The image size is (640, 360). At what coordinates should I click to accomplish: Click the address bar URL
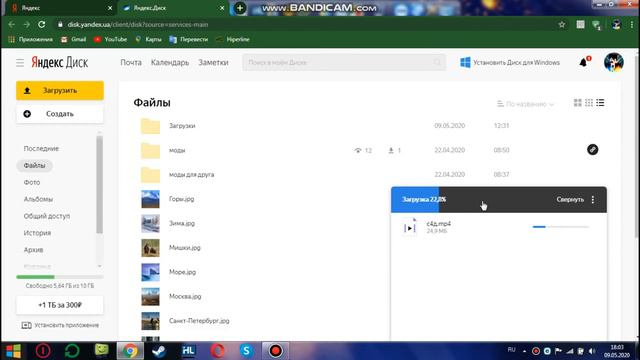(138, 25)
